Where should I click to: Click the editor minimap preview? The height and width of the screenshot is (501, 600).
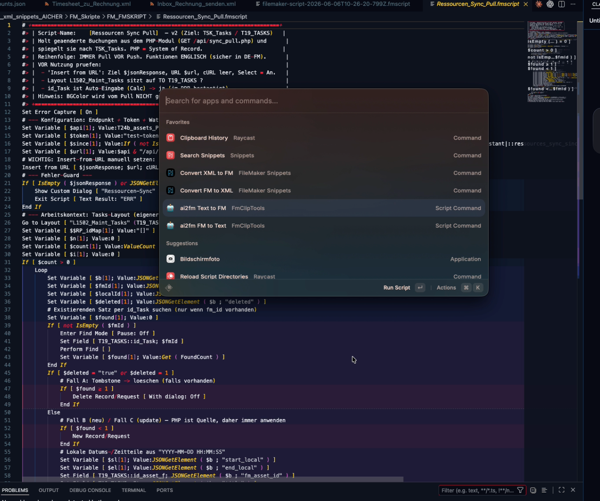551,61
